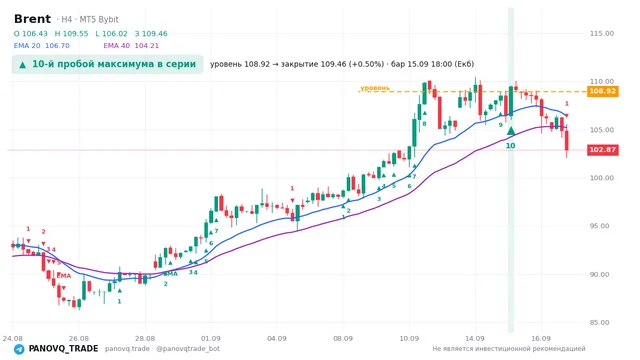Click the 08.09 date axis label
640x360 pixels.
click(343, 338)
